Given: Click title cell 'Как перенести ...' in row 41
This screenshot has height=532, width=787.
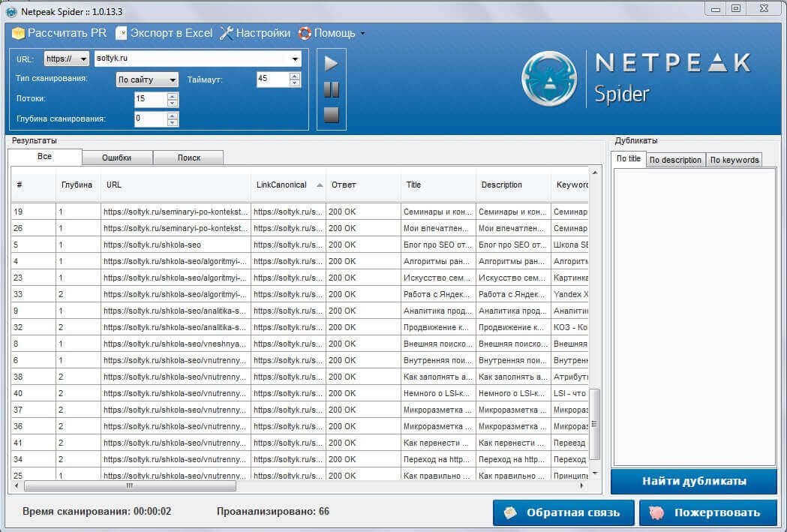Looking at the screenshot, I should [x=438, y=443].
